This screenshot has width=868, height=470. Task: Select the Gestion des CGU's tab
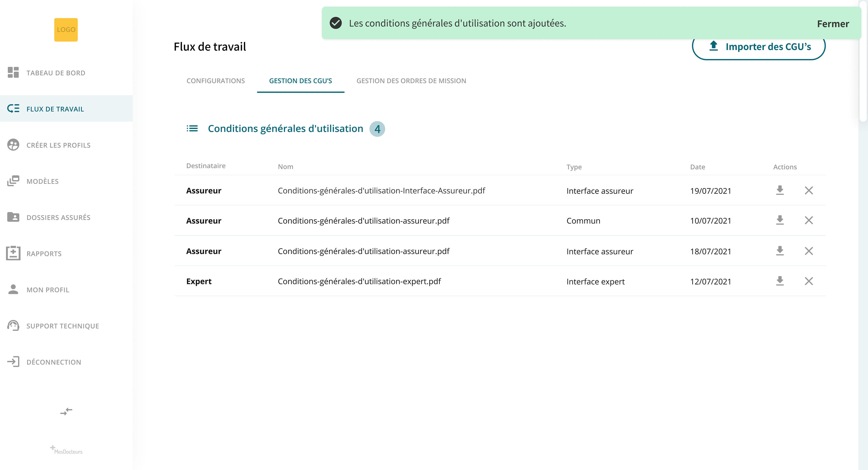301,81
